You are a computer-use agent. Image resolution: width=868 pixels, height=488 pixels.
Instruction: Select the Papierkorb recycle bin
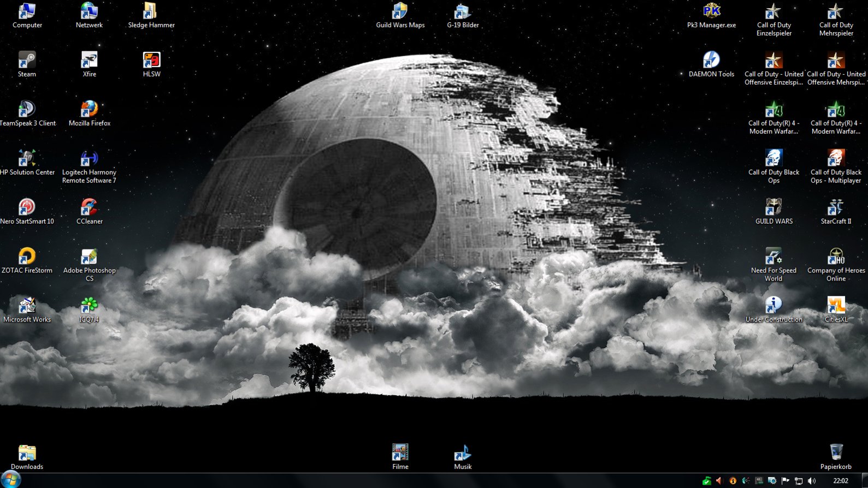(836, 453)
